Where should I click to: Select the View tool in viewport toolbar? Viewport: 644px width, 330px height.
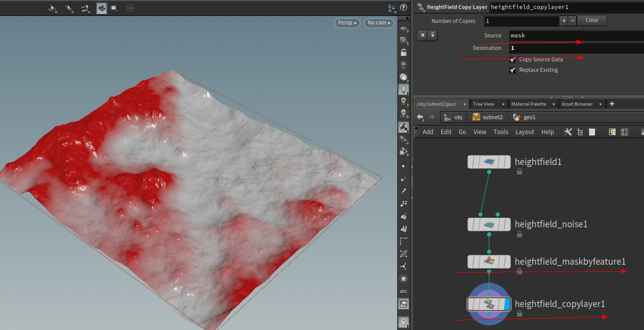point(53,8)
